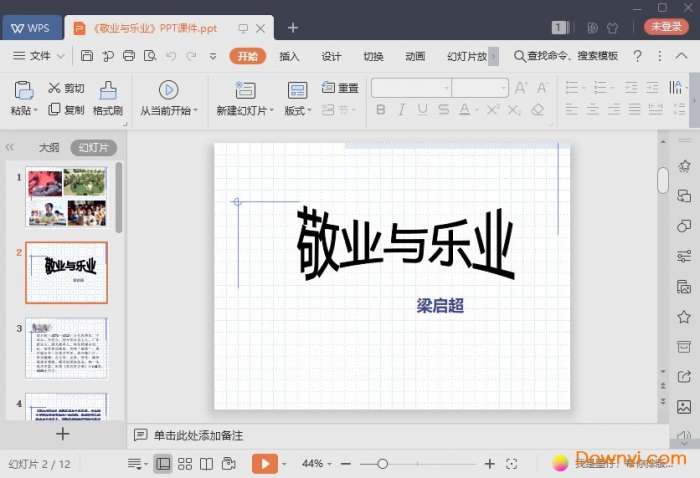The image size is (700, 478).
Task: Toggle Underline formatting
Action: coord(421,110)
